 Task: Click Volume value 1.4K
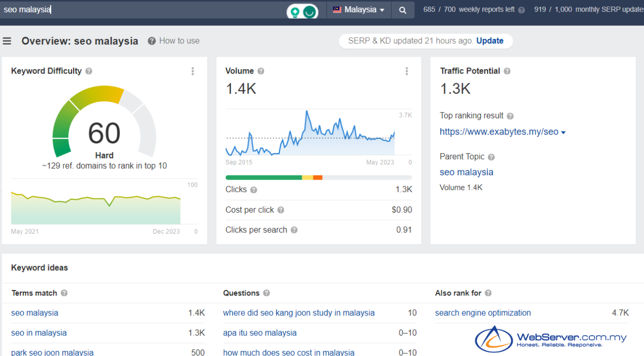pos(241,89)
